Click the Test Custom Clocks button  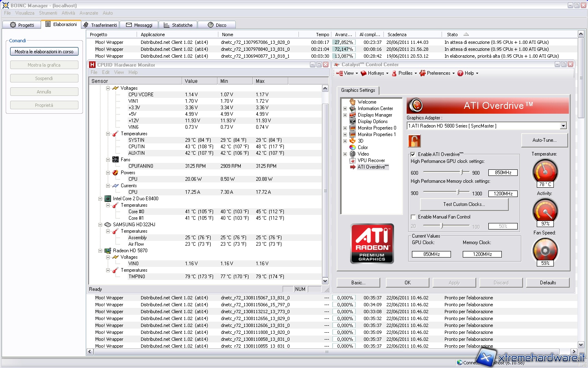point(464,204)
